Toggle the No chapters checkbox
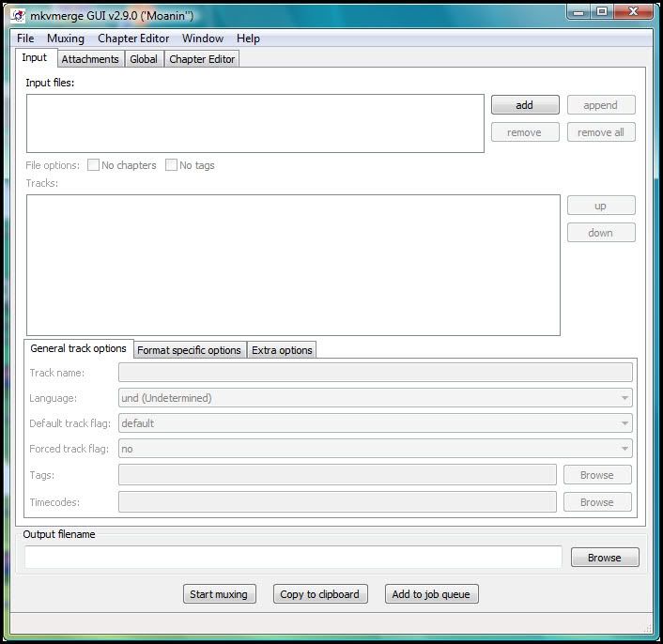 (93, 165)
